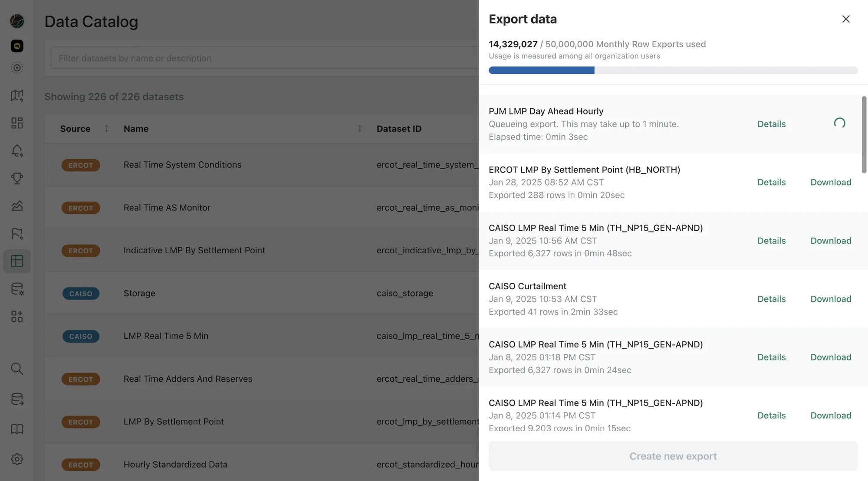The height and width of the screenshot is (481, 868).
Task: View Details for the PJM LMP Day Ahead Hourly export
Action: (x=771, y=124)
